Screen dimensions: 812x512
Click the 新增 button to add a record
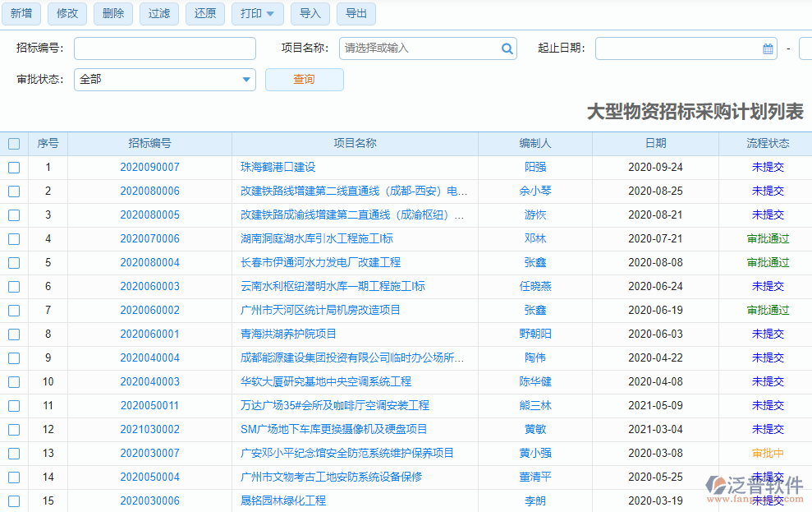coord(21,13)
